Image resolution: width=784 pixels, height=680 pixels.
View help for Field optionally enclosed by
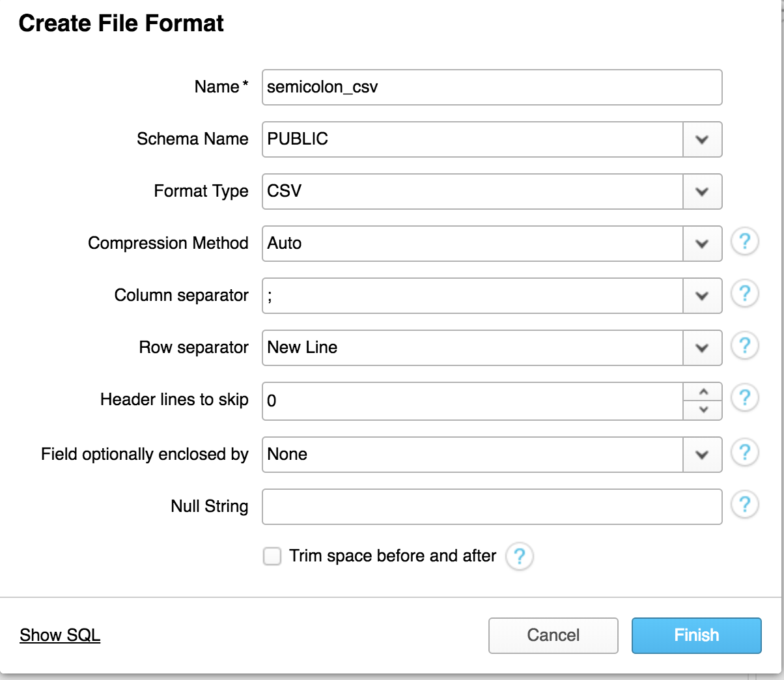coord(744,453)
